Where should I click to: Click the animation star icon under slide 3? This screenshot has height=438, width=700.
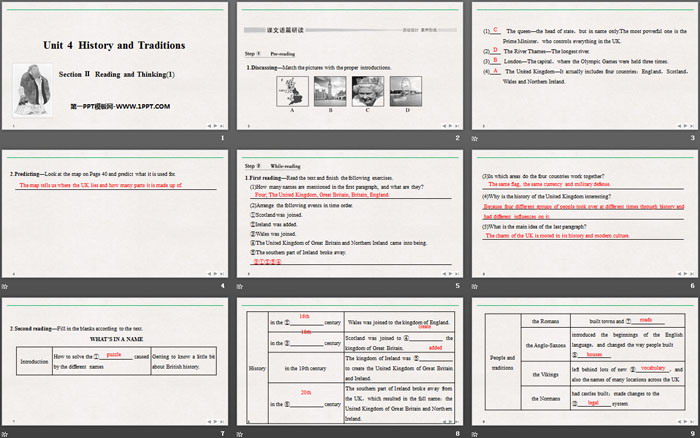coord(475,138)
